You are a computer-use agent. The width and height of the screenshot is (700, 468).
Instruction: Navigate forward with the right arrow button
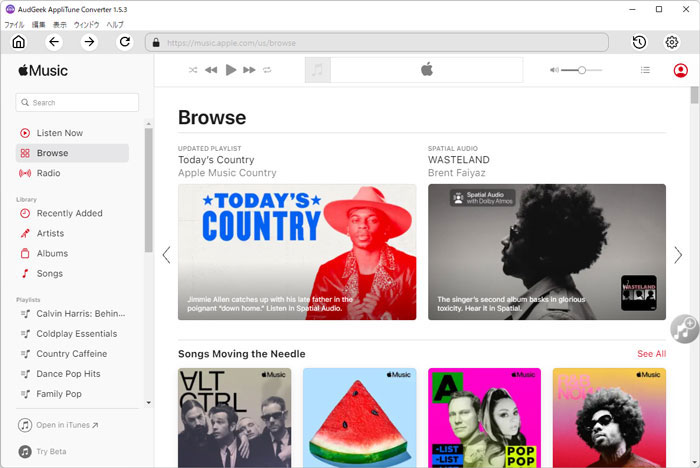coord(89,42)
